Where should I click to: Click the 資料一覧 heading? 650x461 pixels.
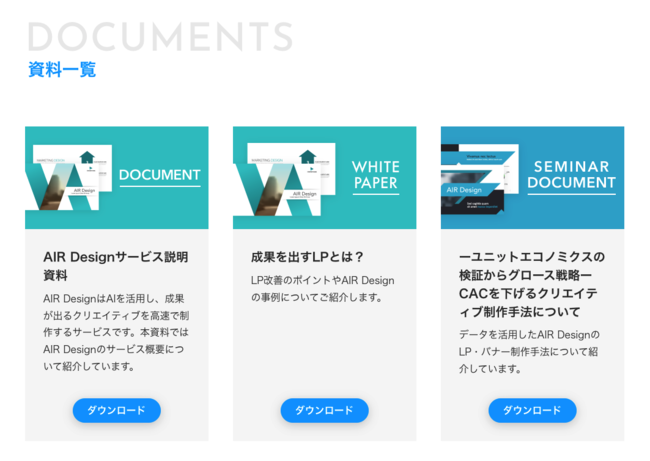click(62, 69)
